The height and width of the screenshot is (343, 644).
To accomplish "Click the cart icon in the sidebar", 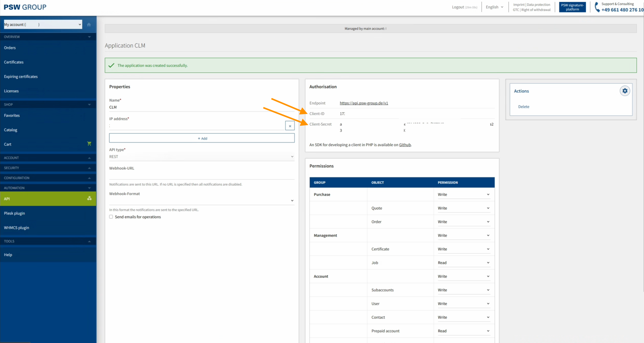I will [89, 144].
